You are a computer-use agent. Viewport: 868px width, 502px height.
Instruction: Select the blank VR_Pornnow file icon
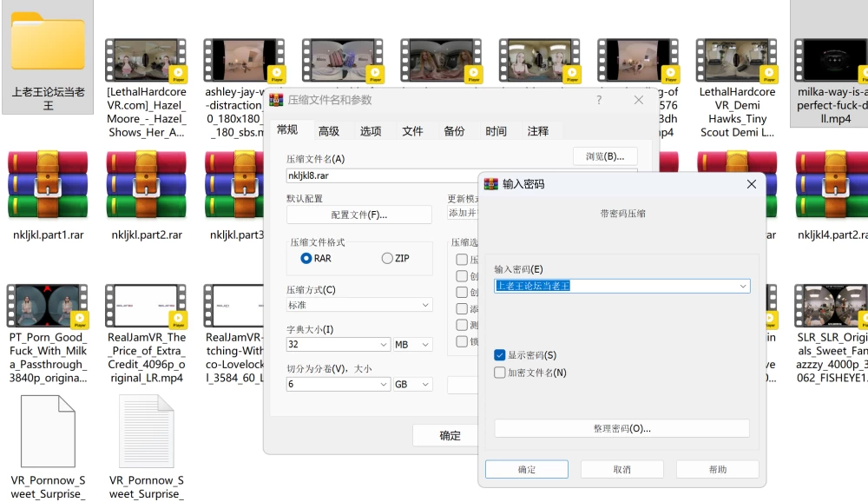pos(48,431)
